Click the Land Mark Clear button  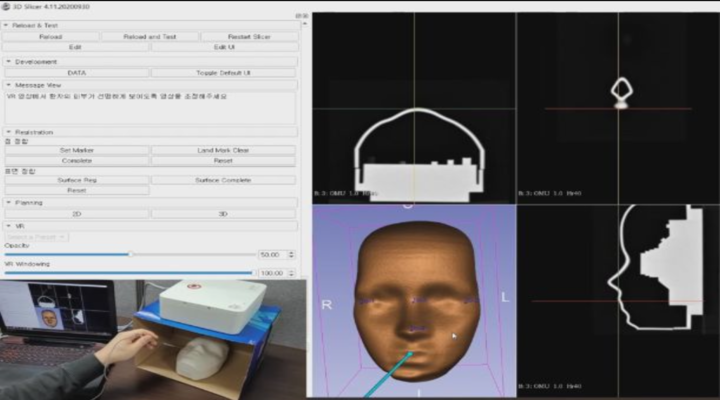coord(223,150)
